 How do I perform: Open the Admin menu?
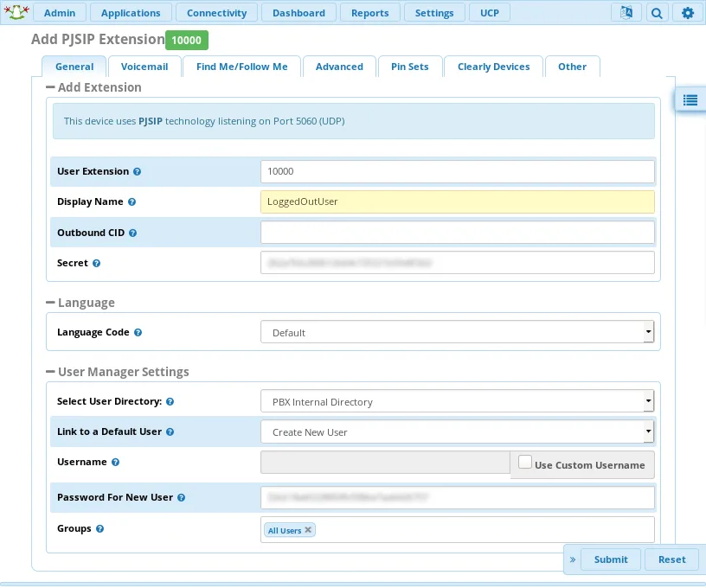(x=60, y=13)
